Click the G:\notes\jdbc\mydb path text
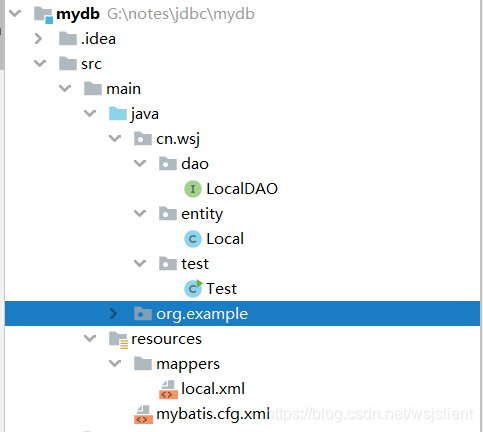The image size is (483, 432). [181, 14]
